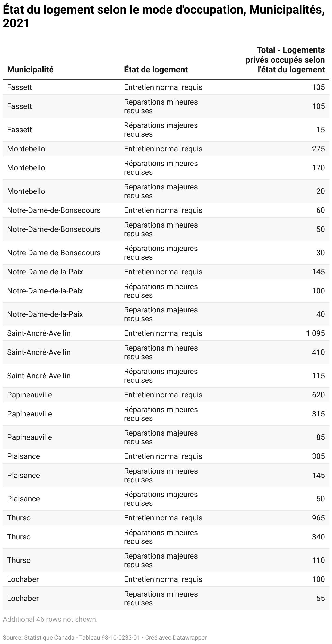Click Montebello's value of 275
Image resolution: width=332 pixels, height=644 pixels.
(x=318, y=149)
